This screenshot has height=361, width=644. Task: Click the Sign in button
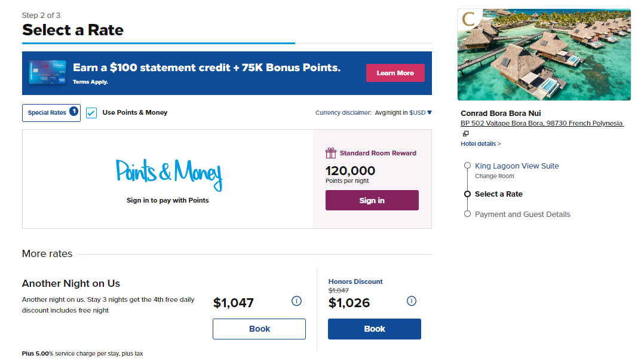[372, 200]
